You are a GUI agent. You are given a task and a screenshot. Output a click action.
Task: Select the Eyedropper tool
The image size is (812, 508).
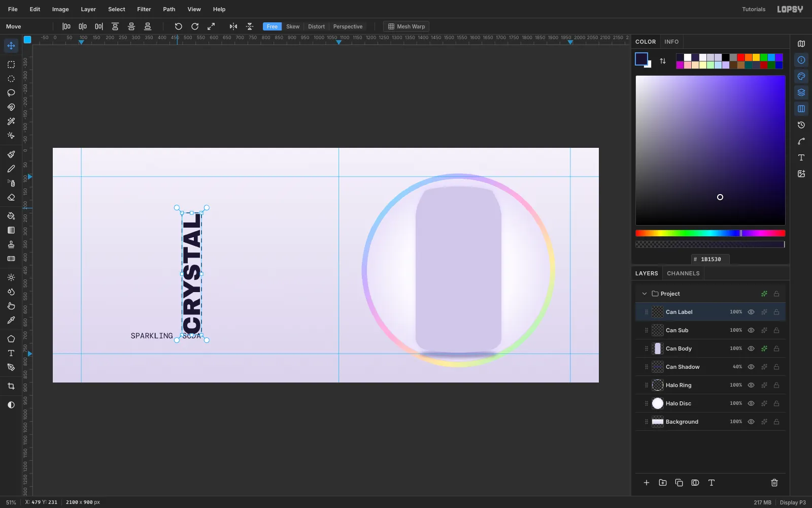point(11,320)
